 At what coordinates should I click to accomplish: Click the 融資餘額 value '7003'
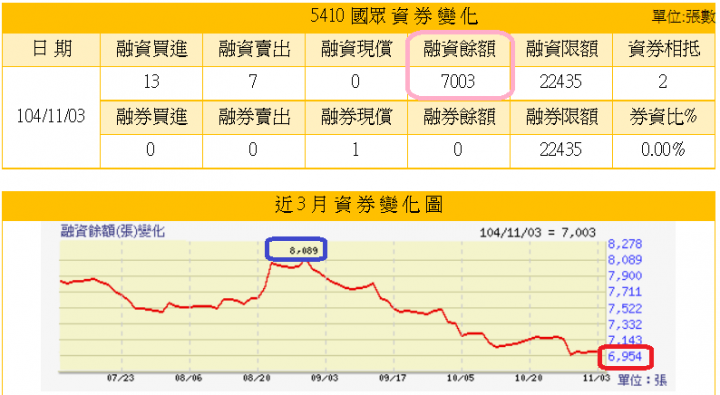pos(458,82)
